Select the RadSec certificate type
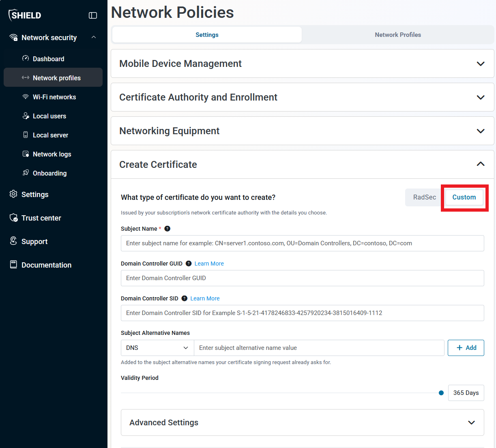The image size is (496, 448). pos(425,197)
